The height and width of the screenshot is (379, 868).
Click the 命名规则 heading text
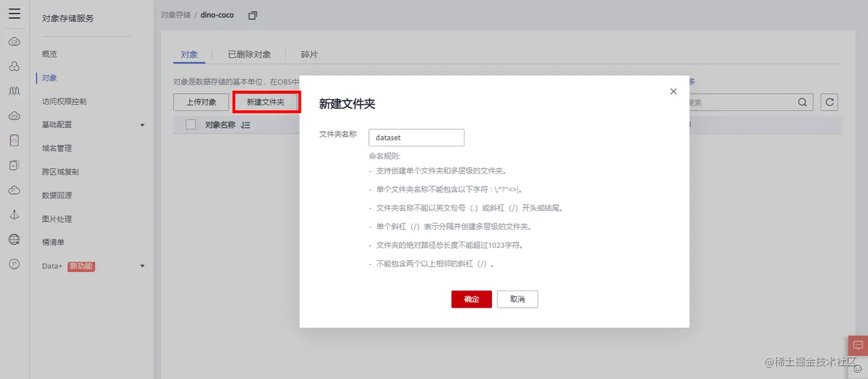[x=385, y=156]
